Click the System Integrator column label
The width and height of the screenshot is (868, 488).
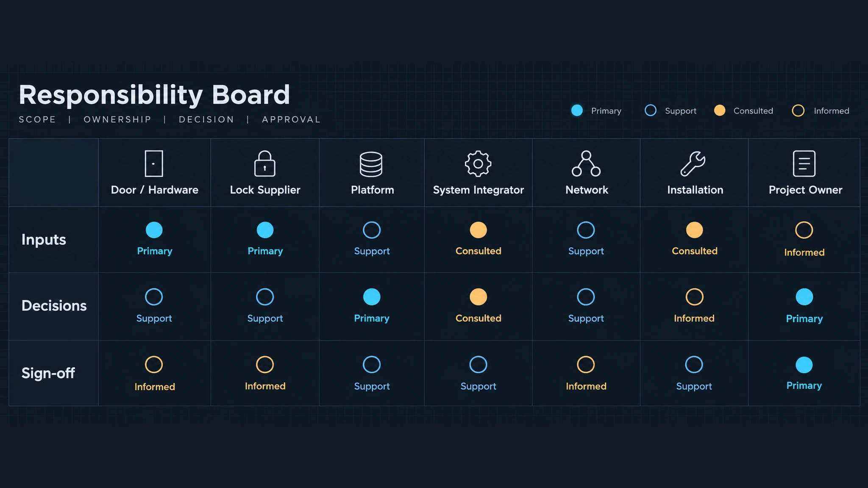[479, 190]
